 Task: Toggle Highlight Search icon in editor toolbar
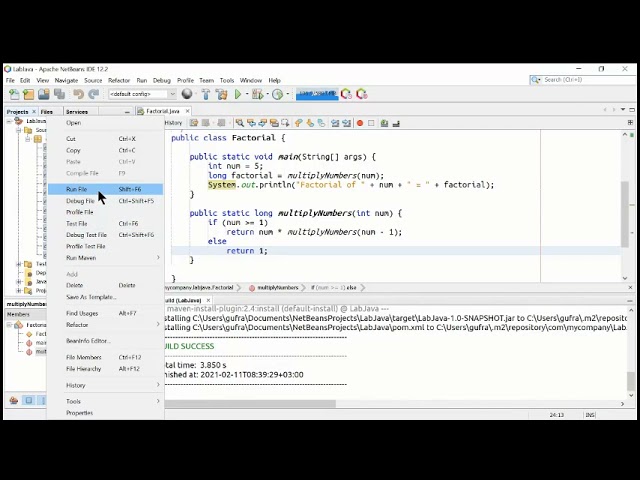click(274, 123)
